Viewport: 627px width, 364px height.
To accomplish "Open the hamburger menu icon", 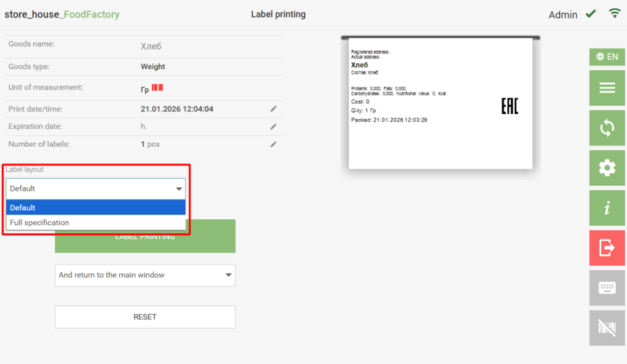I will tap(607, 88).
